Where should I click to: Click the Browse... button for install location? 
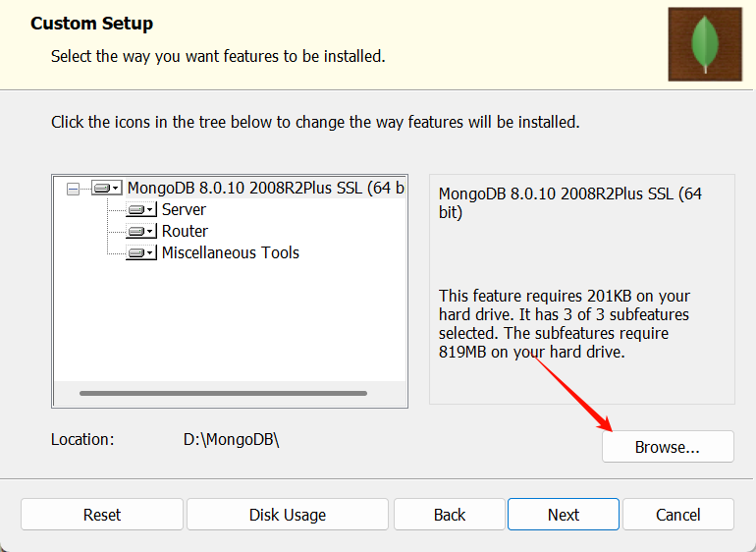point(668,447)
